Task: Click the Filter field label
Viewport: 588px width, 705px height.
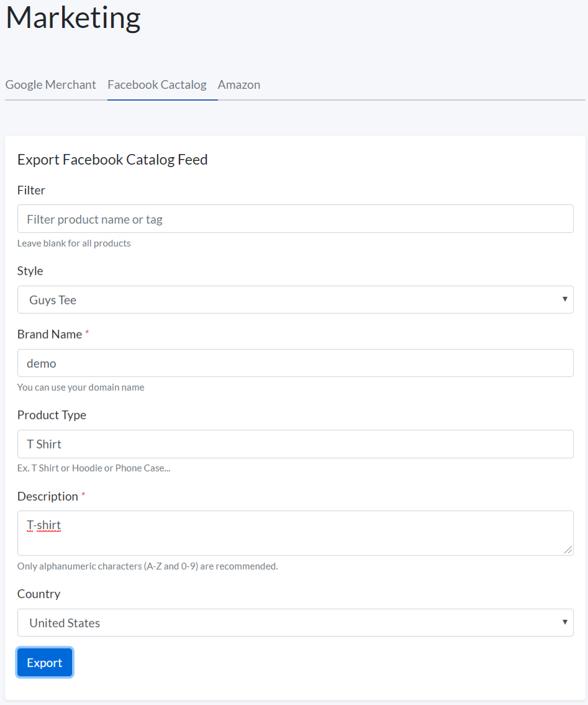Action: [x=31, y=190]
